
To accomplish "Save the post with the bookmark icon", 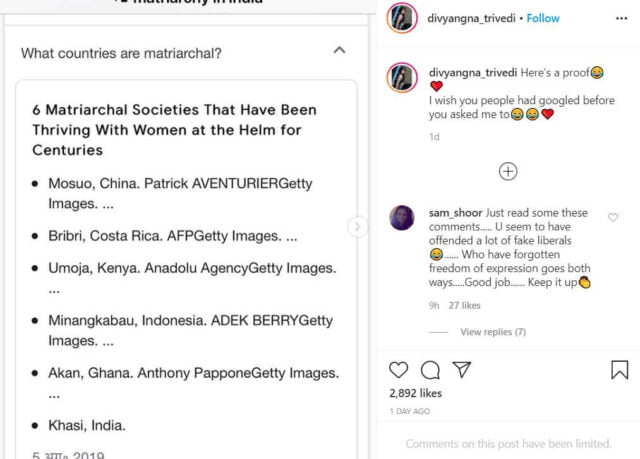I will click(619, 370).
